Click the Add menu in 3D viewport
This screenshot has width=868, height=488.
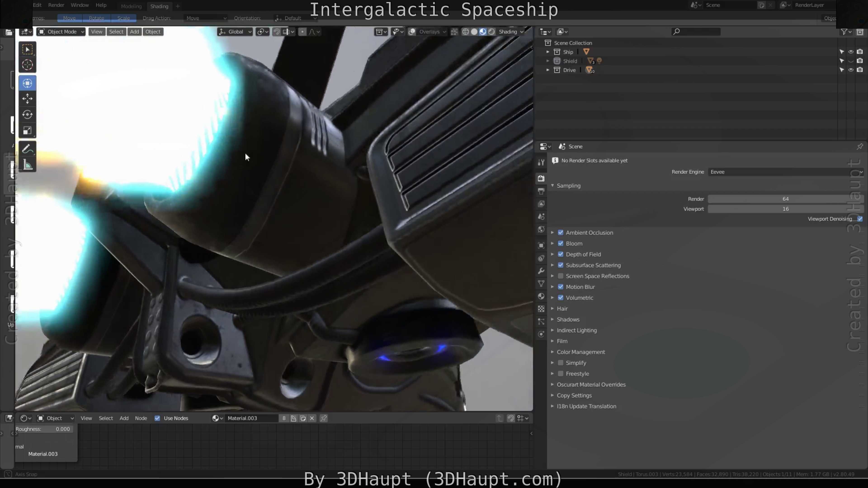click(134, 32)
